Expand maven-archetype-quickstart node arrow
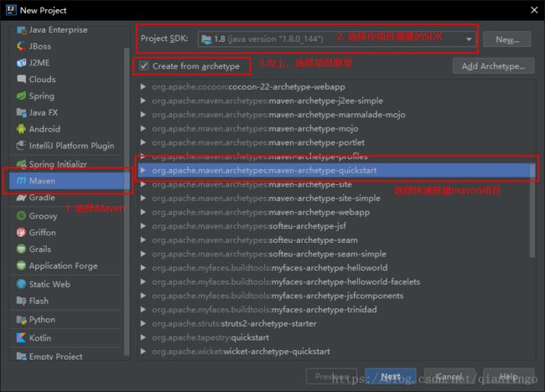This screenshot has width=545, height=392. pos(143,171)
